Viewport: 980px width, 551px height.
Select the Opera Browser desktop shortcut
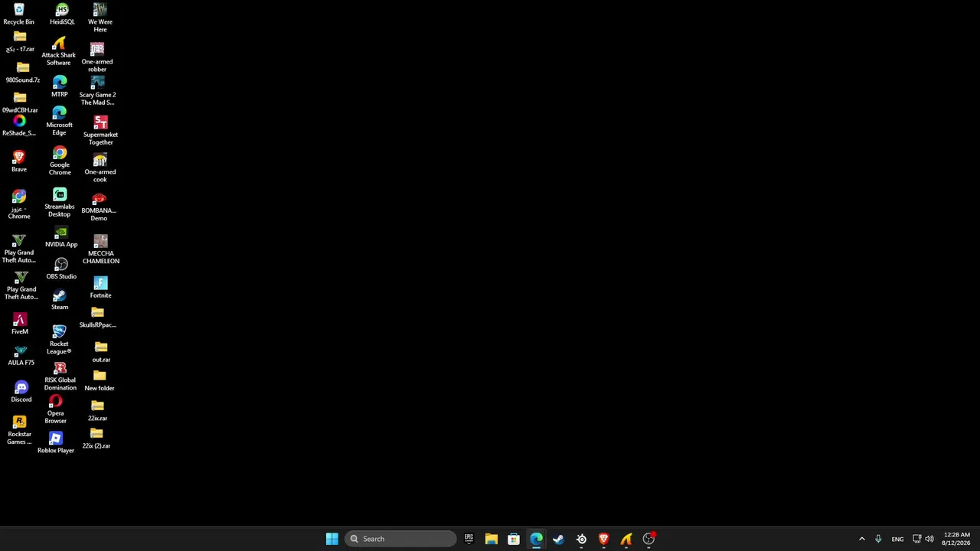click(x=55, y=409)
